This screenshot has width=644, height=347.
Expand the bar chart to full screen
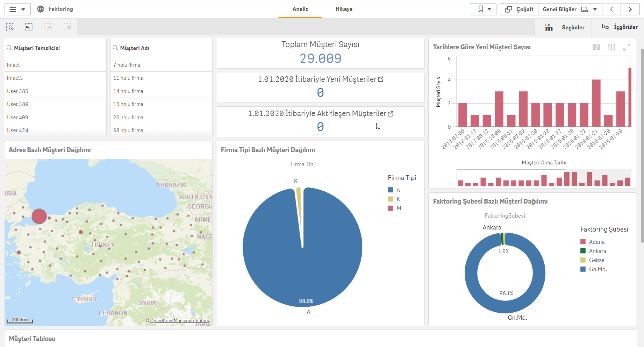(x=627, y=47)
